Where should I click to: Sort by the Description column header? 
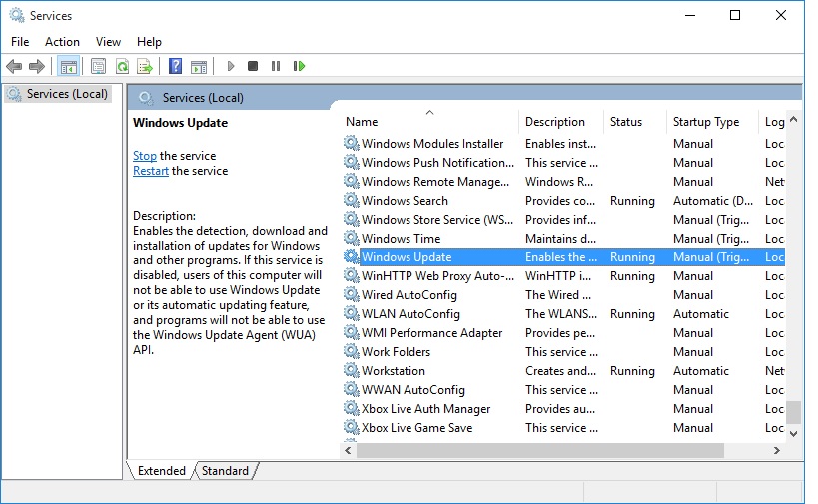pos(561,122)
